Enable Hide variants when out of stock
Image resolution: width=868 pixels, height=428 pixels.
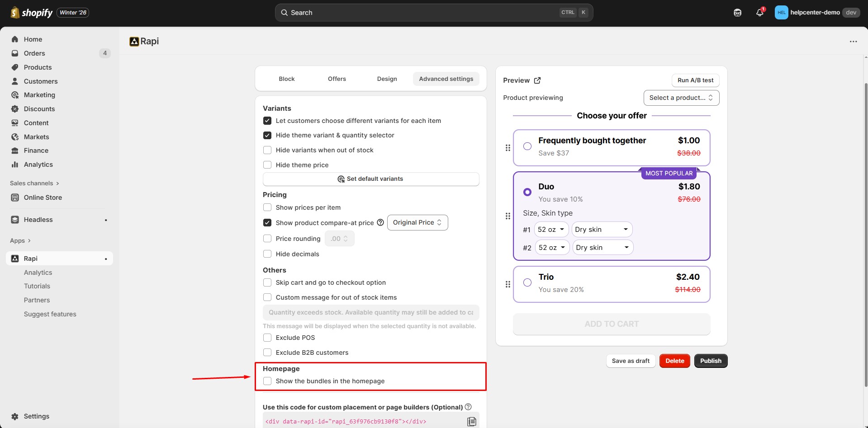pos(267,150)
